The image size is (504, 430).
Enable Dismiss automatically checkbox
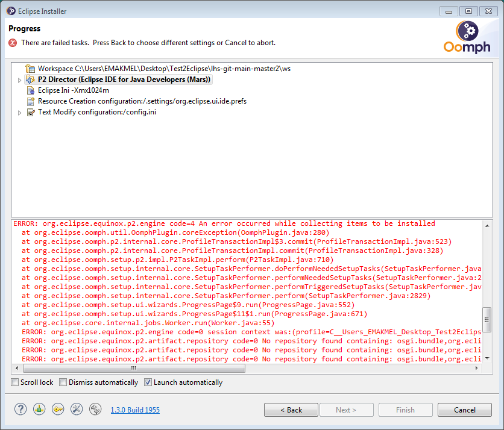[x=63, y=382]
